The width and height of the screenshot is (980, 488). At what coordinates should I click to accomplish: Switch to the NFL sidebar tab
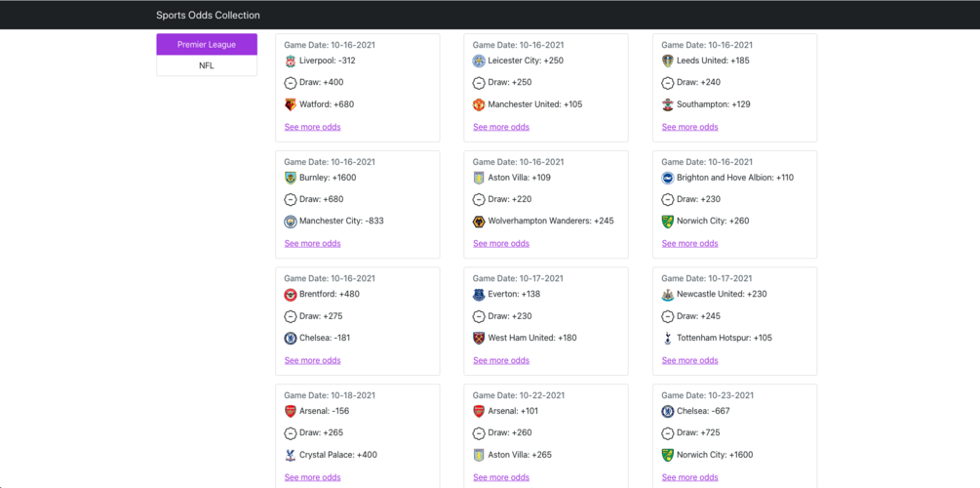(207, 65)
